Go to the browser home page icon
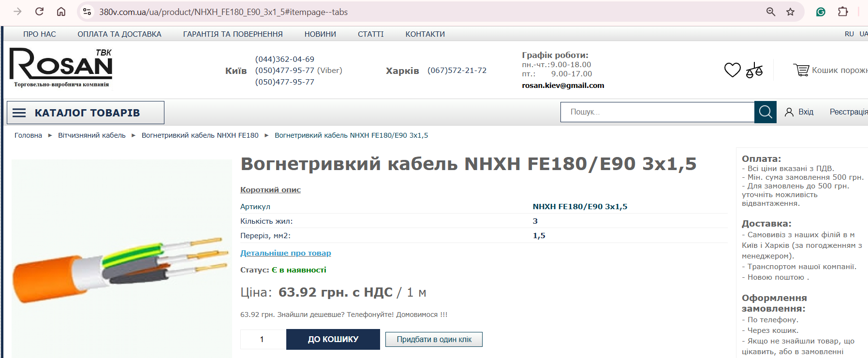Viewport: 868px width, 358px height. [x=61, y=12]
